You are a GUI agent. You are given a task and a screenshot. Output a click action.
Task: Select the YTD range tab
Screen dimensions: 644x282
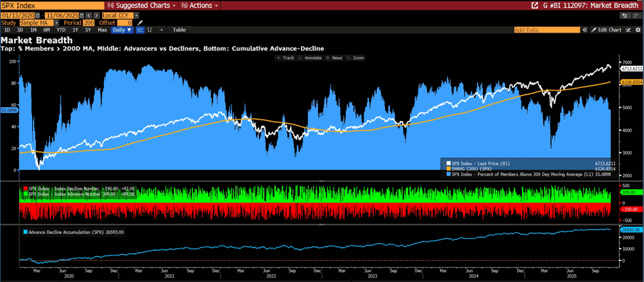[x=61, y=30]
